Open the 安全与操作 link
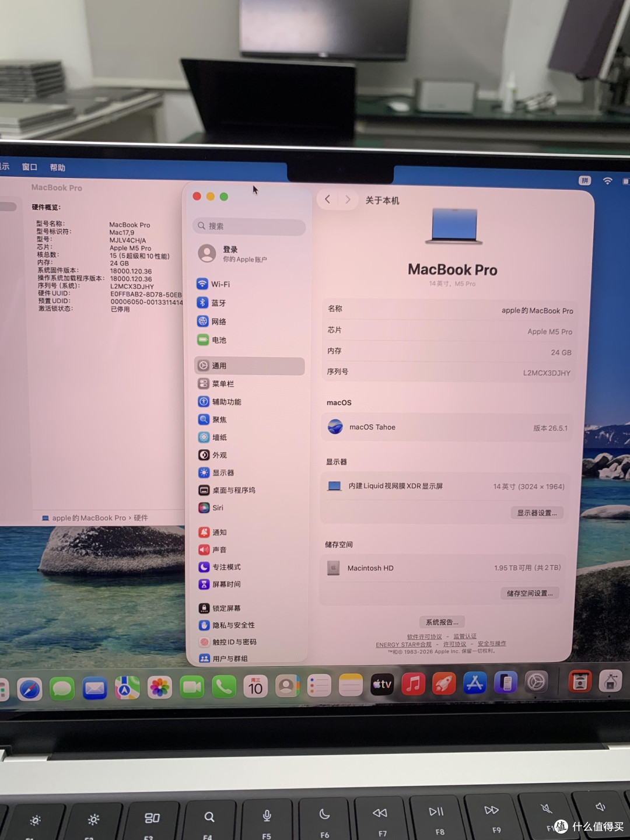The image size is (630, 840). point(492,643)
